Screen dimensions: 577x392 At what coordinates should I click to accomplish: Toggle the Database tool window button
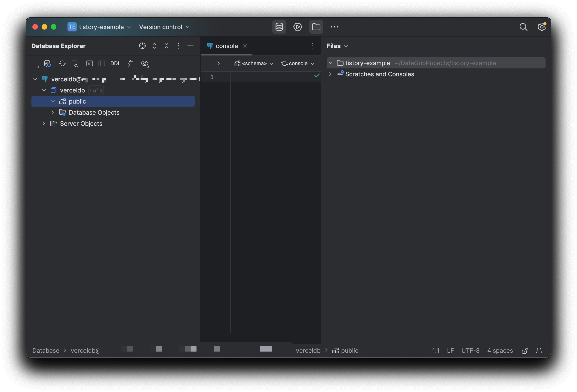click(279, 27)
